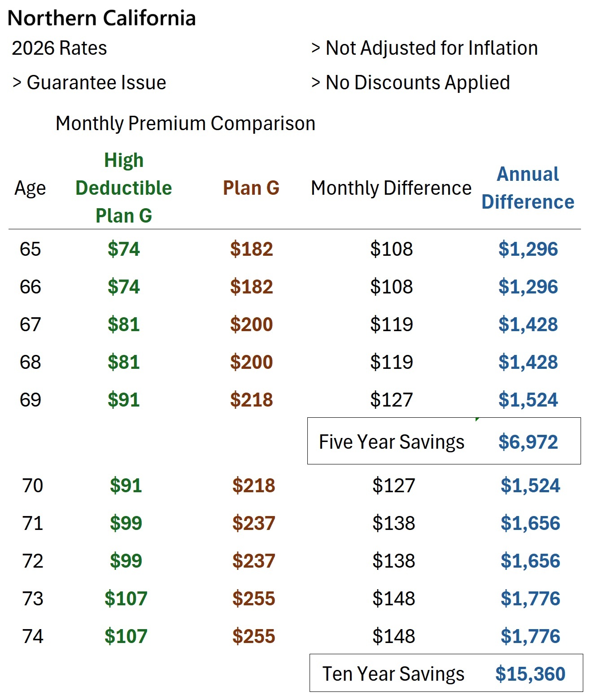Select the "Guarantee Issue" note
594x700 pixels.
click(96, 83)
